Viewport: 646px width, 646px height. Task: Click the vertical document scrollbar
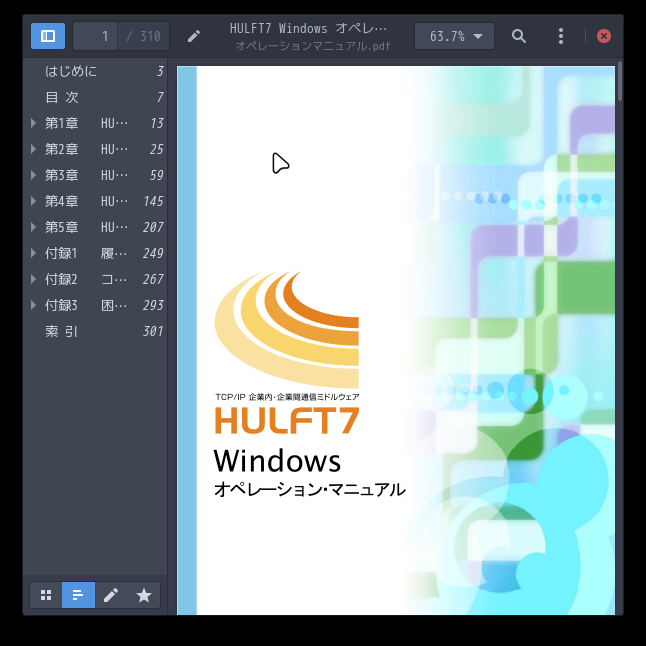click(x=619, y=82)
